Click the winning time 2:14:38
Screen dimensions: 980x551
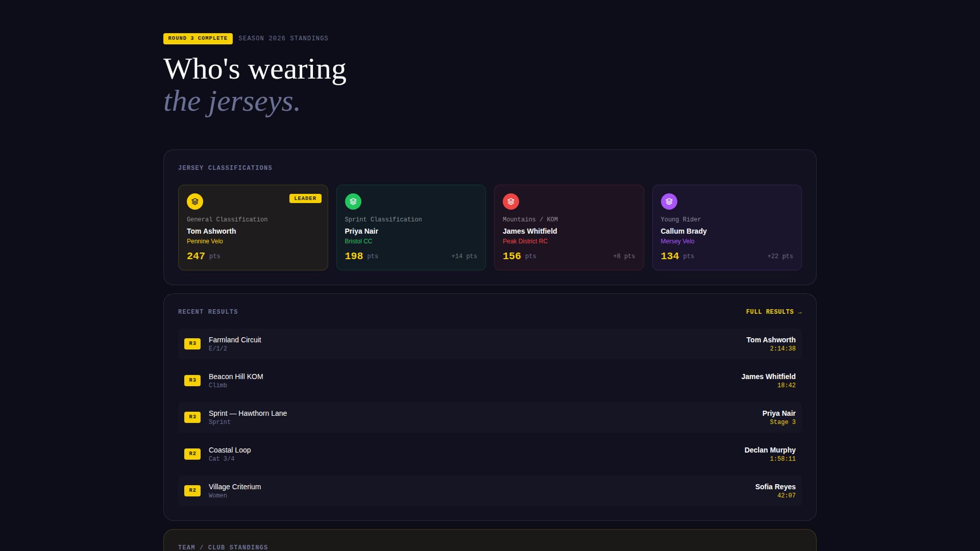[x=782, y=349]
